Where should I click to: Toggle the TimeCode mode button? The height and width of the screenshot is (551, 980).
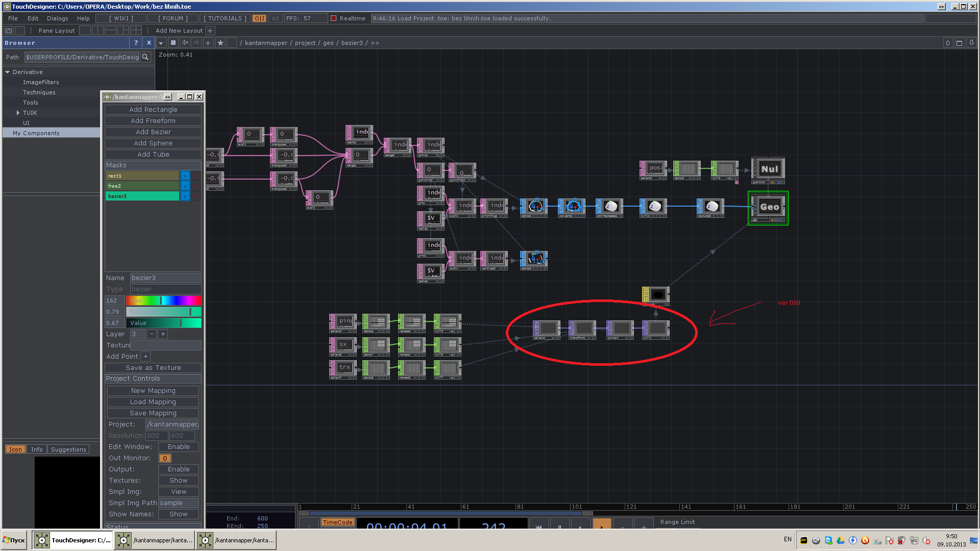point(337,522)
